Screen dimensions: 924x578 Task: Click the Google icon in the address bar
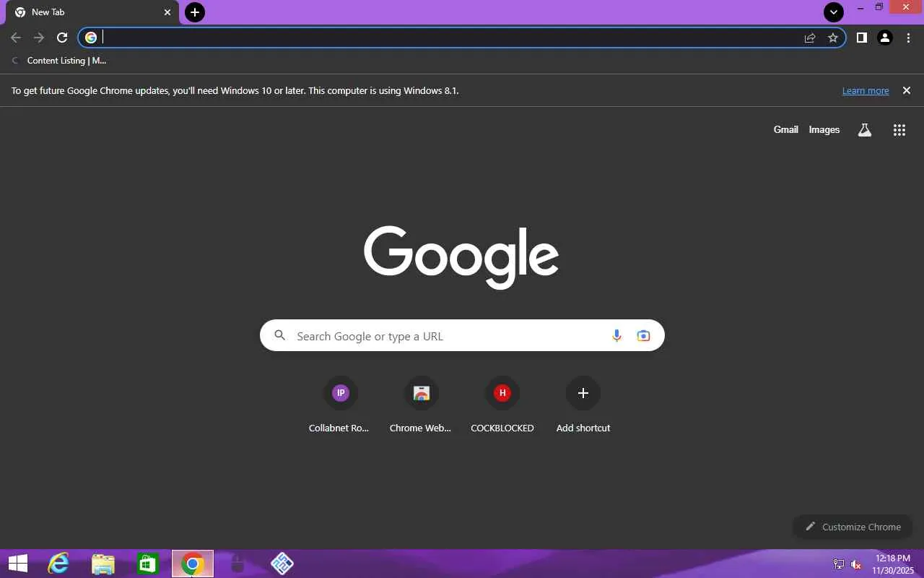click(x=91, y=38)
